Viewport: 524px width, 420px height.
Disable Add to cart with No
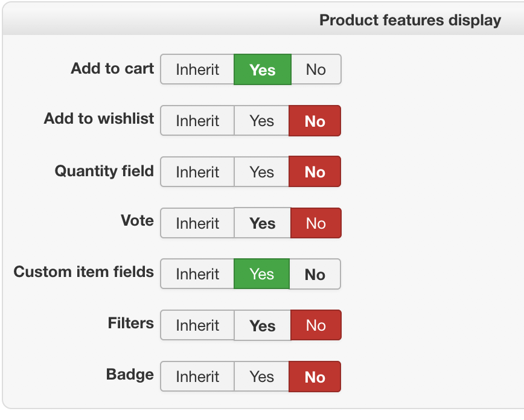click(x=316, y=69)
